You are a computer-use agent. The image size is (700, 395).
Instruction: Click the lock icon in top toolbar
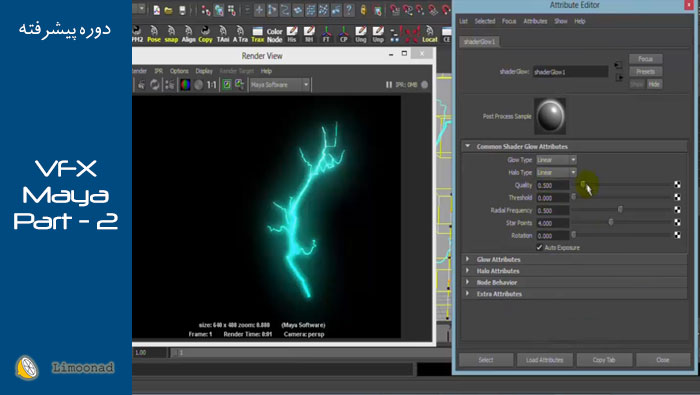363,10
